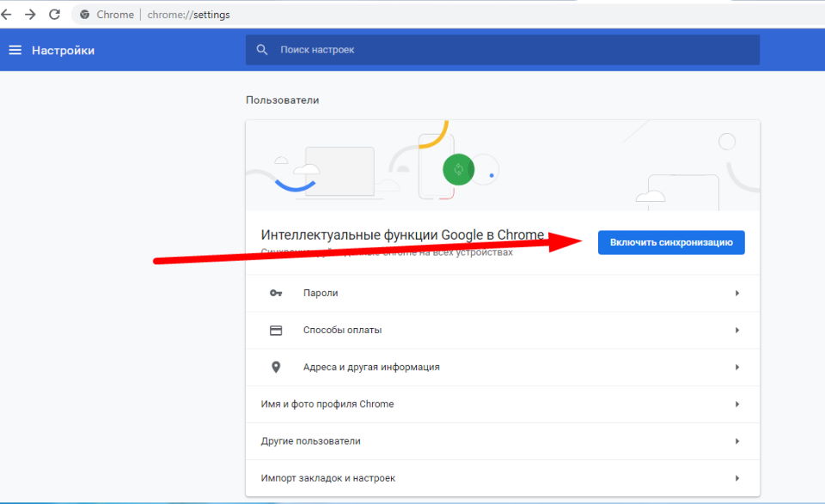Click the card icon for Способы оплаты
Screen dimensions: 825x504
[x=276, y=330]
